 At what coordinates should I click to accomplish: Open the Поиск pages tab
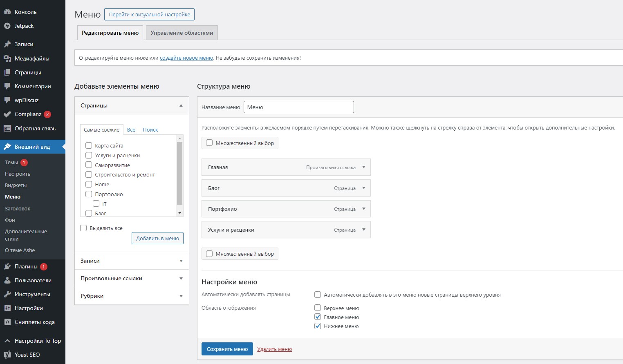(150, 130)
